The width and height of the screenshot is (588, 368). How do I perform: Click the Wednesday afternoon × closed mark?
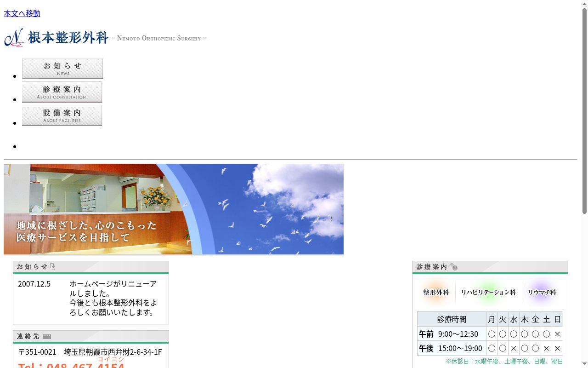click(x=514, y=348)
